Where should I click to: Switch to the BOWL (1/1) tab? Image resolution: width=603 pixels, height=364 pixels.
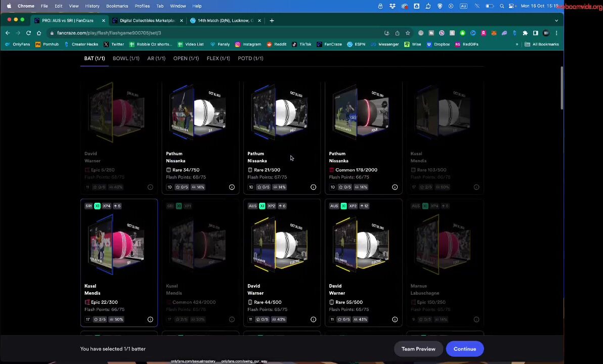click(126, 58)
